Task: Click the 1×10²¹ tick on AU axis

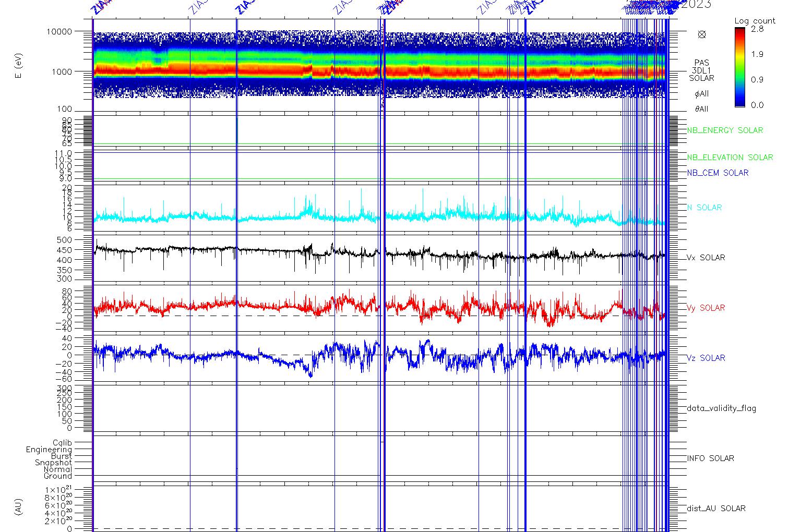Action: point(59,489)
